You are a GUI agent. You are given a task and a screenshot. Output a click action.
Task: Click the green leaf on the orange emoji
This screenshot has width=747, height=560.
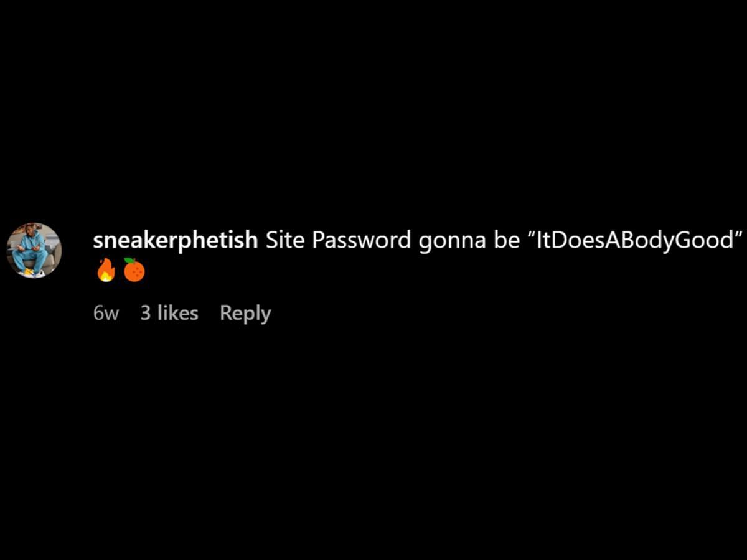click(x=129, y=261)
